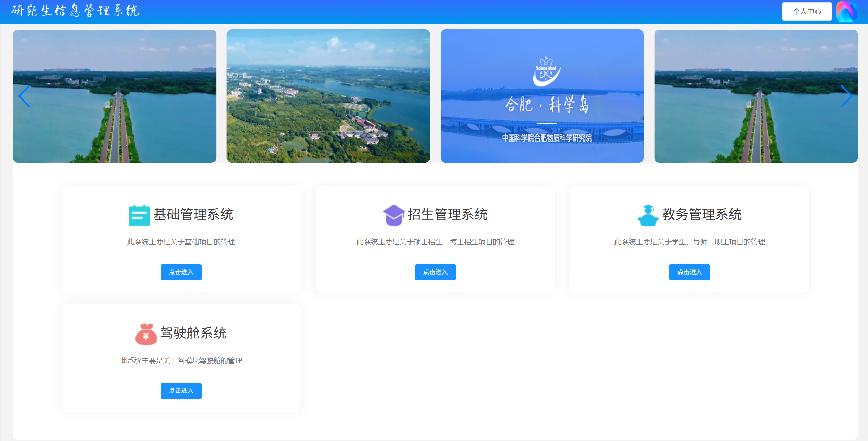
Task: Select the aerial green island photo
Action: tap(328, 96)
